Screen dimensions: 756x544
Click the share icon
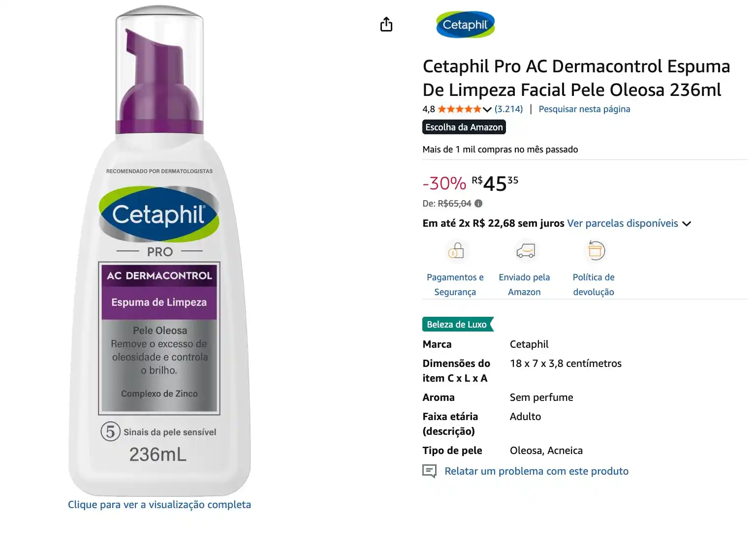[x=386, y=24]
